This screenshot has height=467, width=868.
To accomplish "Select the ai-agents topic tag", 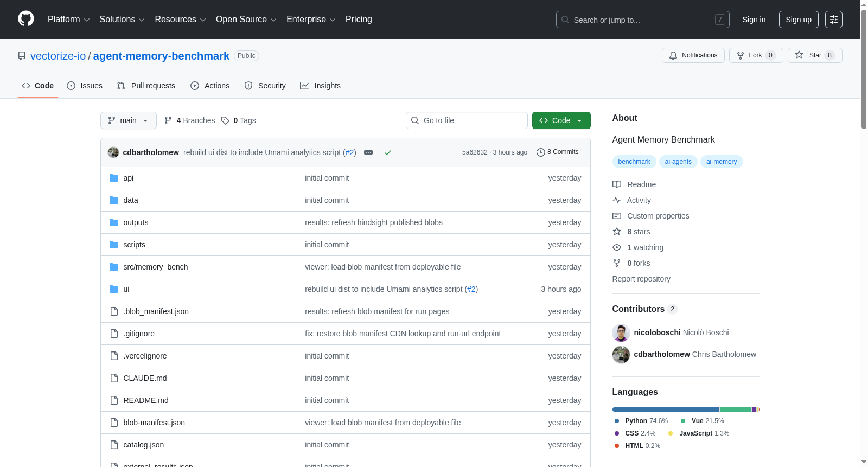I will (678, 162).
